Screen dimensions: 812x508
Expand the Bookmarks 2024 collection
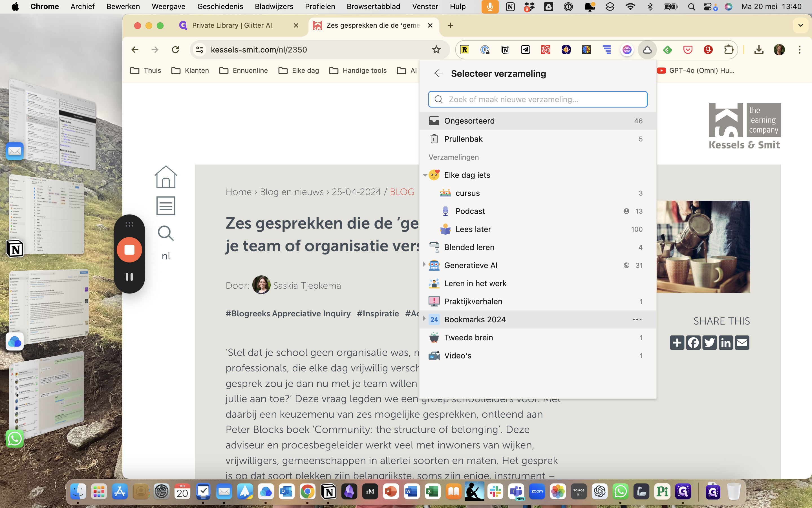[424, 319]
